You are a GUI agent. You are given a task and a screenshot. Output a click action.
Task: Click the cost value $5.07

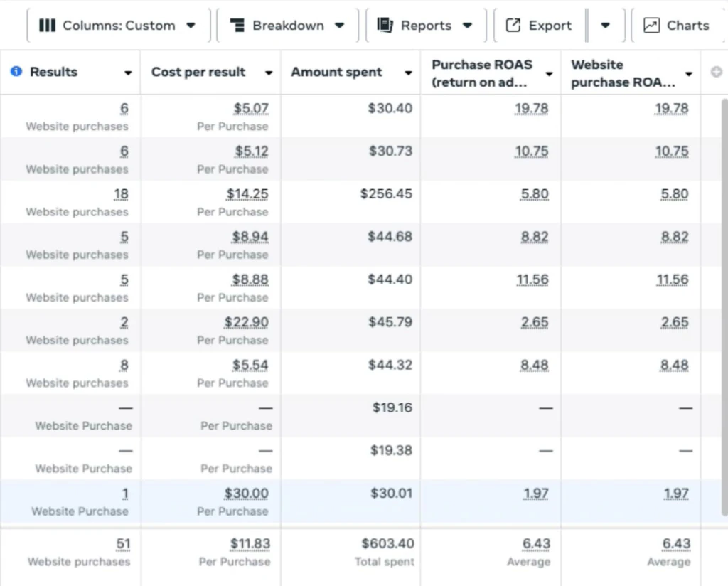tap(251, 108)
